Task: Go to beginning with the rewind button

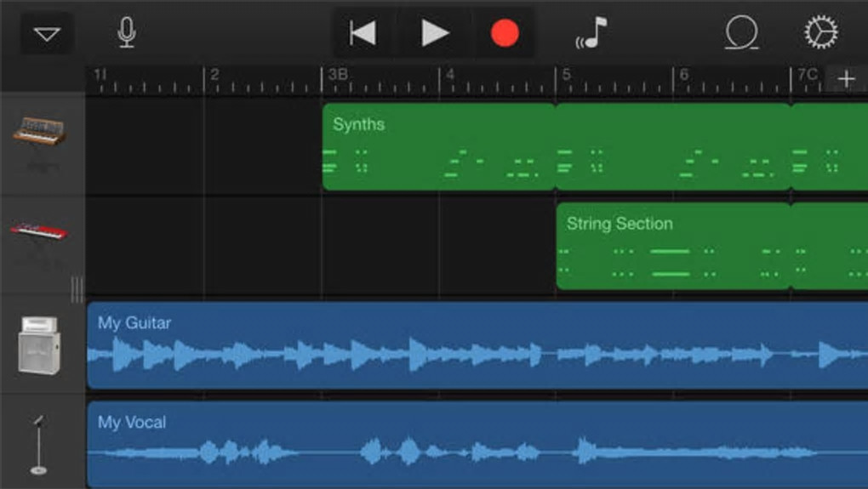Action: (x=363, y=32)
